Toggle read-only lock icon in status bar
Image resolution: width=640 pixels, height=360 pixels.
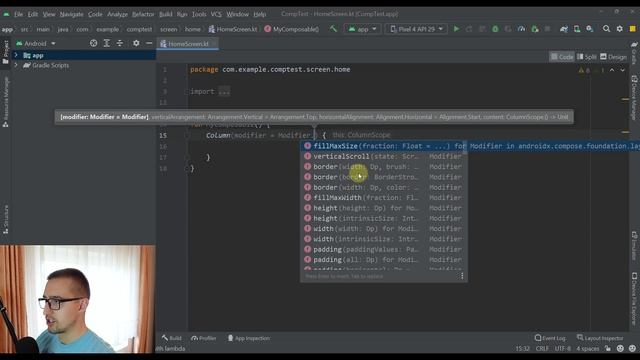click(x=608, y=349)
